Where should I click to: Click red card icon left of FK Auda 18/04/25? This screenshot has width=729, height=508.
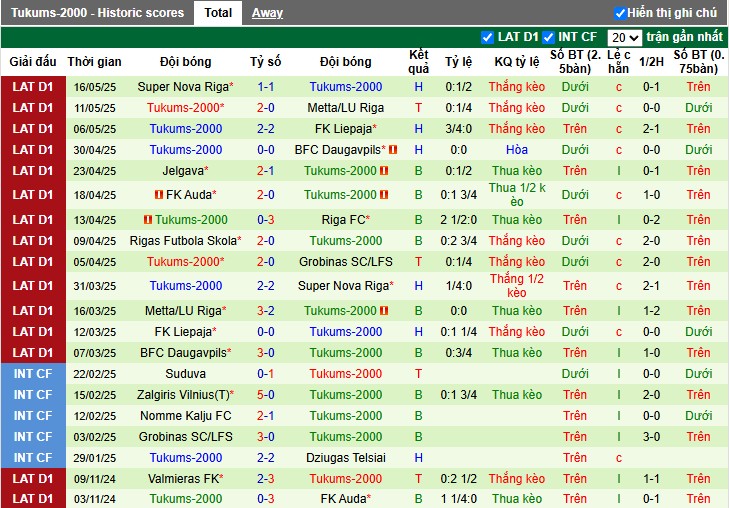[159, 195]
